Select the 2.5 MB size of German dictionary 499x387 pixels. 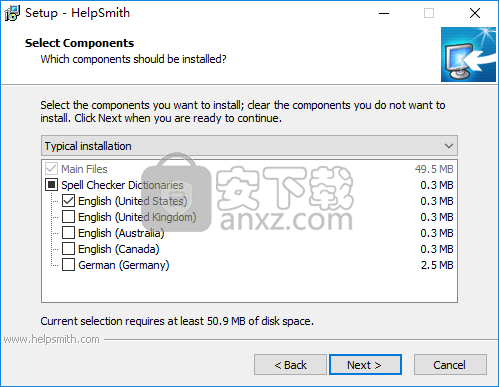(x=437, y=265)
